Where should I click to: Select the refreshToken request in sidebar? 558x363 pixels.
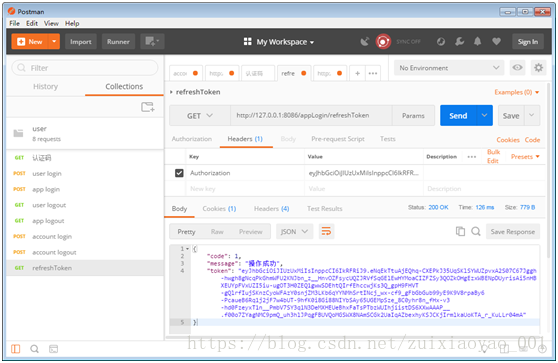[85, 268]
